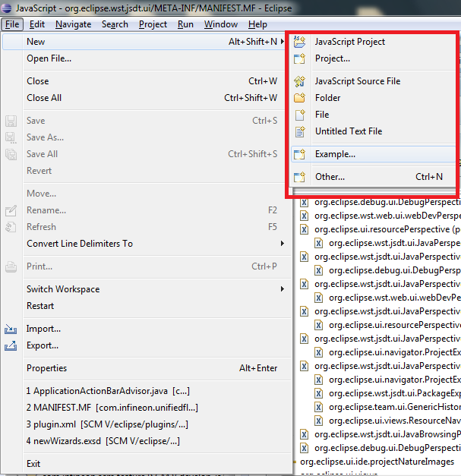Click icon beside org.eclipse.team.ui.GenericHistor entry
Screen dimensions: 461x476
tap(318, 407)
